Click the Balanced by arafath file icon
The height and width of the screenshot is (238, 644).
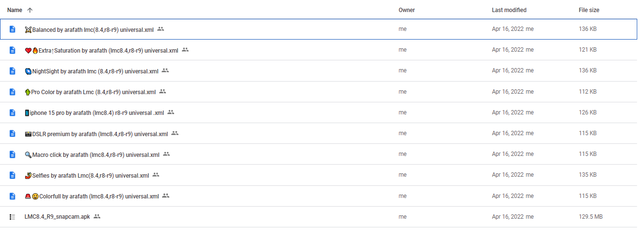click(13, 29)
